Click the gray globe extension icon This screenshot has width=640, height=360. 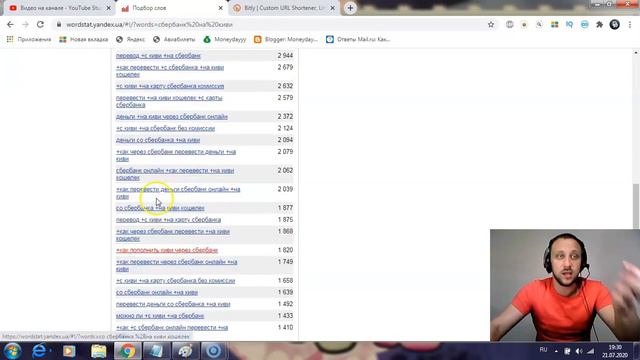pos(509,24)
